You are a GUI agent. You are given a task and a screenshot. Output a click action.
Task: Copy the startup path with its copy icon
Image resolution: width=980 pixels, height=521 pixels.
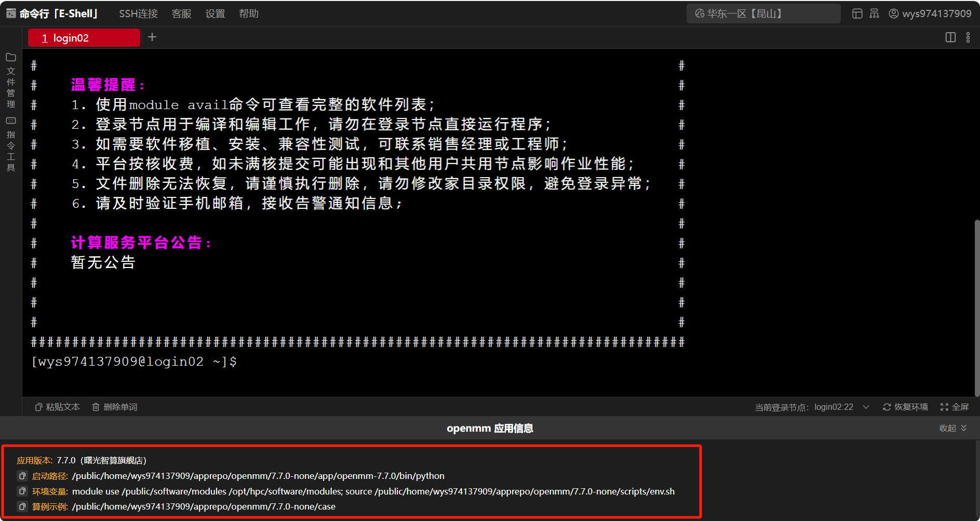click(22, 476)
